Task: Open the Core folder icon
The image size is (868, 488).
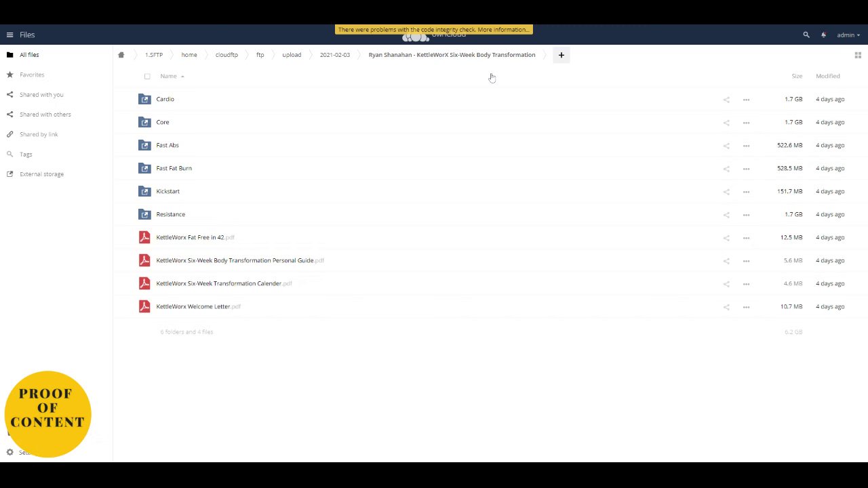Action: (144, 122)
